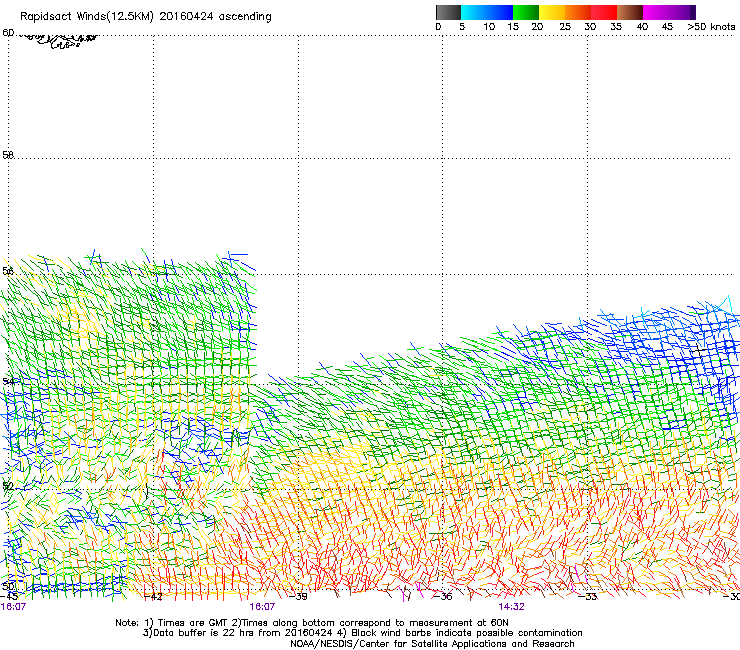The height and width of the screenshot is (650, 740).
Task: Click the latitude label "54"
Action: pos(8,381)
